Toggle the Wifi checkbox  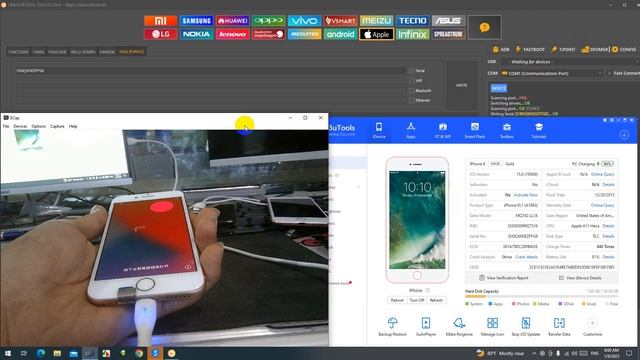tap(411, 80)
